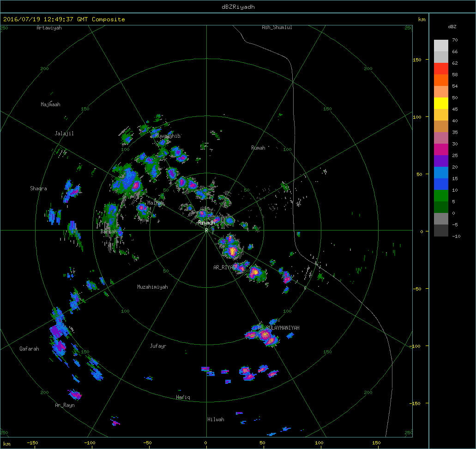Viewport: 476px width, 449px height.
Task: Click the Malham place label
Action: (x=156, y=203)
